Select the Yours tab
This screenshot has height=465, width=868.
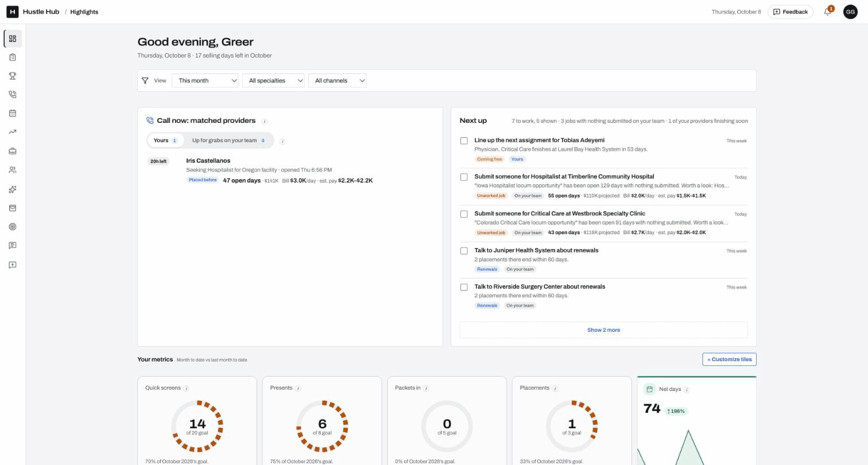(166, 140)
